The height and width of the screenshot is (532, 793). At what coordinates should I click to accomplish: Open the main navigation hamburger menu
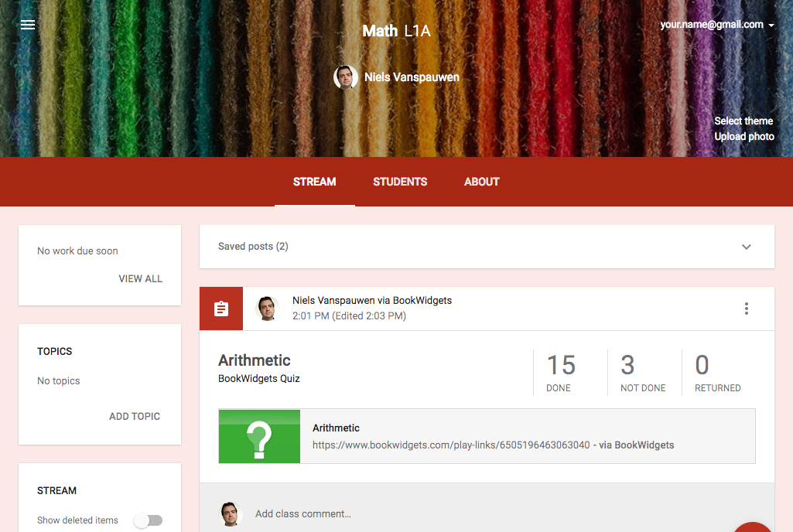point(28,24)
